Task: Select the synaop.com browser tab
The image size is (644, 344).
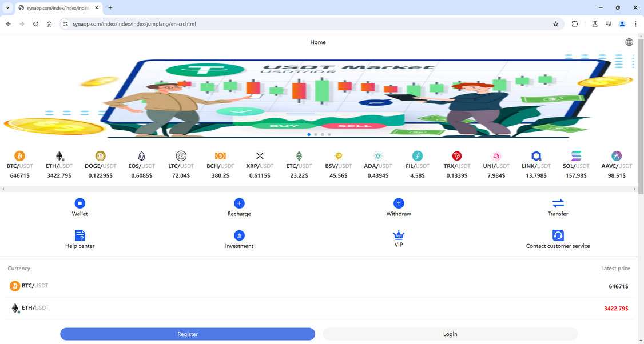Action: click(59, 8)
